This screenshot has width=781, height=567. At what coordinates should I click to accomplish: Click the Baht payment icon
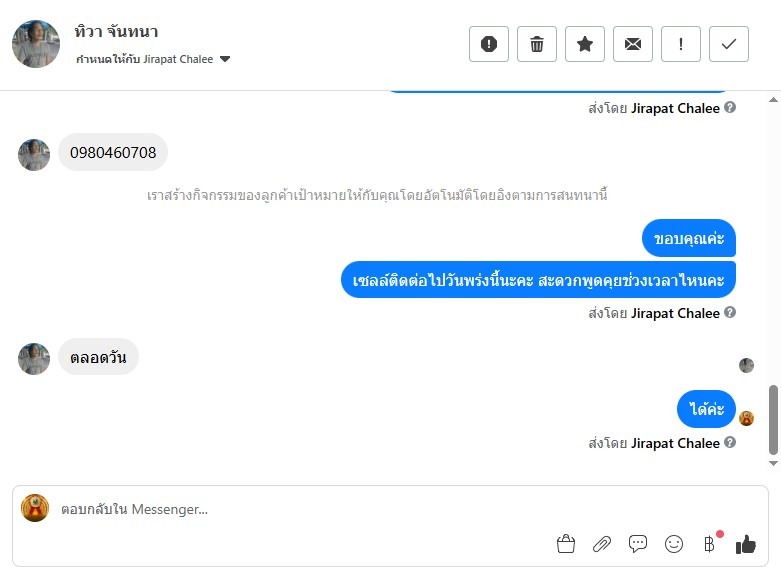point(709,544)
